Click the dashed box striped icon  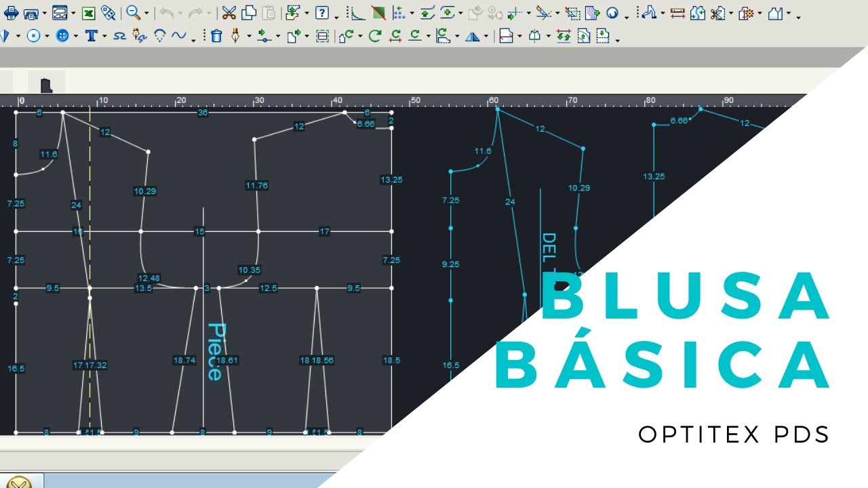click(x=322, y=36)
